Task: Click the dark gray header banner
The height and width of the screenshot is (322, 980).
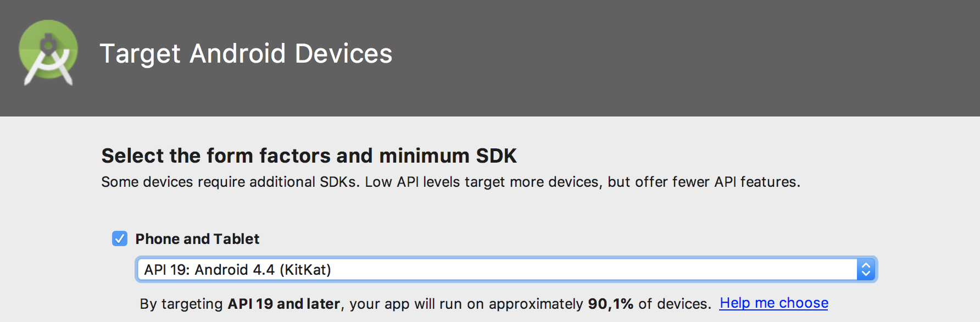Action: pyautogui.click(x=490, y=58)
